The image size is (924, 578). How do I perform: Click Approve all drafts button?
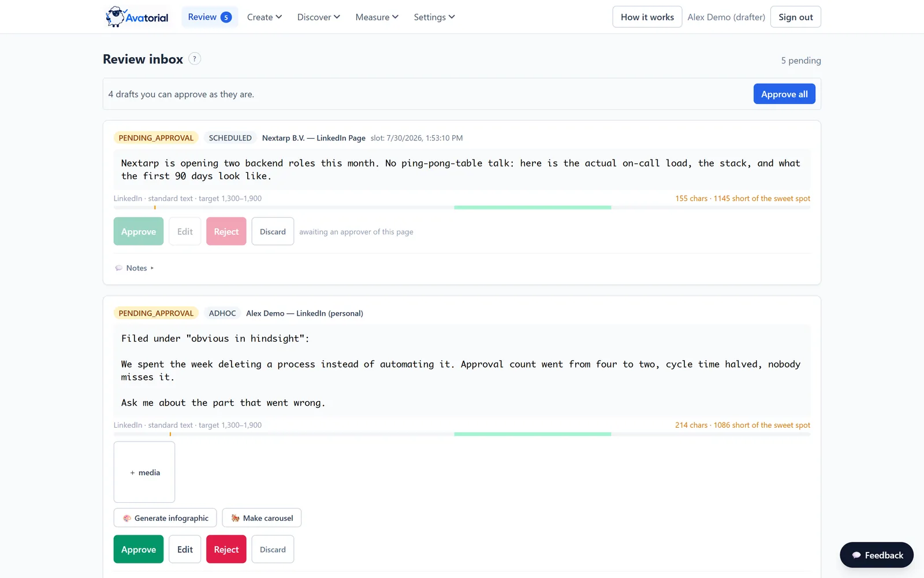click(784, 94)
